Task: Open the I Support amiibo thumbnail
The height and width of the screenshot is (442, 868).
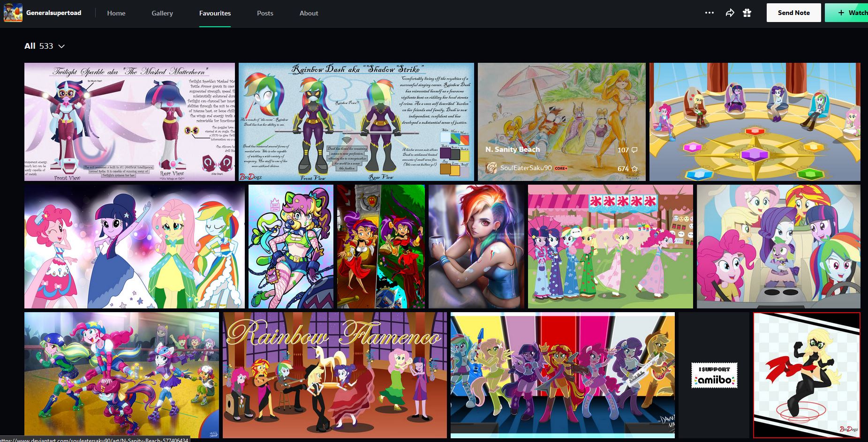Action: (714, 375)
